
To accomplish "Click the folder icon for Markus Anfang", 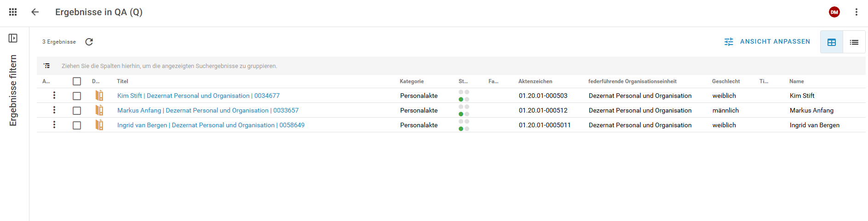I will click(99, 110).
